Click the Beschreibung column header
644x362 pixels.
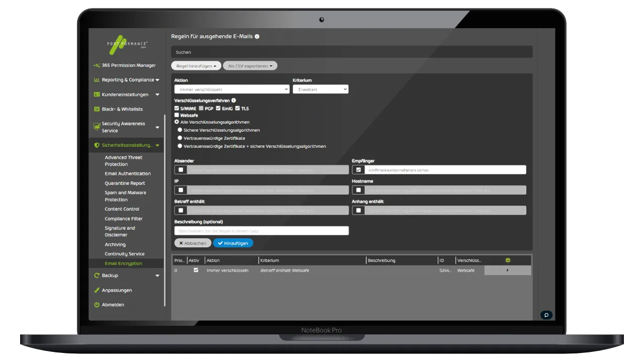coord(381,260)
